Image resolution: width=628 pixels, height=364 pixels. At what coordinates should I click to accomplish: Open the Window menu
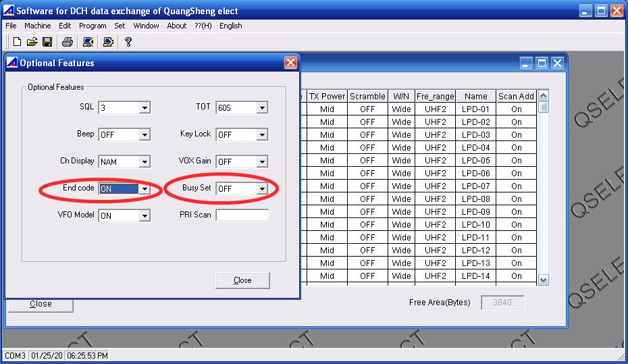146,26
